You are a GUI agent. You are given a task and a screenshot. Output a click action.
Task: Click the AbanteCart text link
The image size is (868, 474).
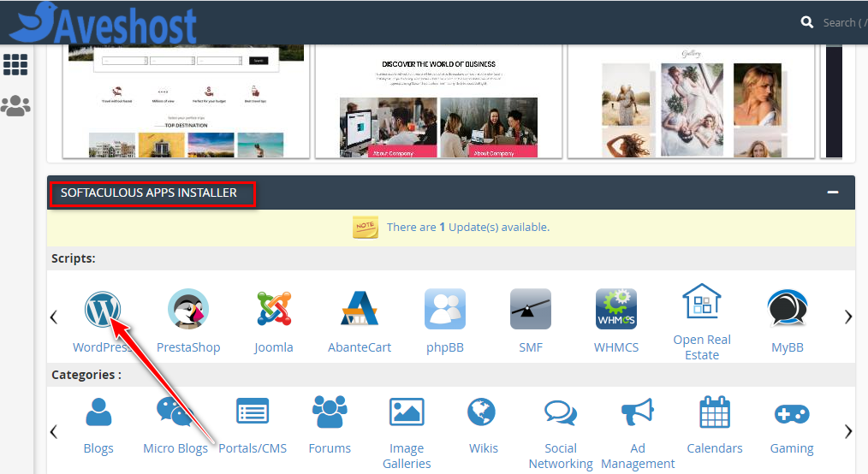click(360, 347)
